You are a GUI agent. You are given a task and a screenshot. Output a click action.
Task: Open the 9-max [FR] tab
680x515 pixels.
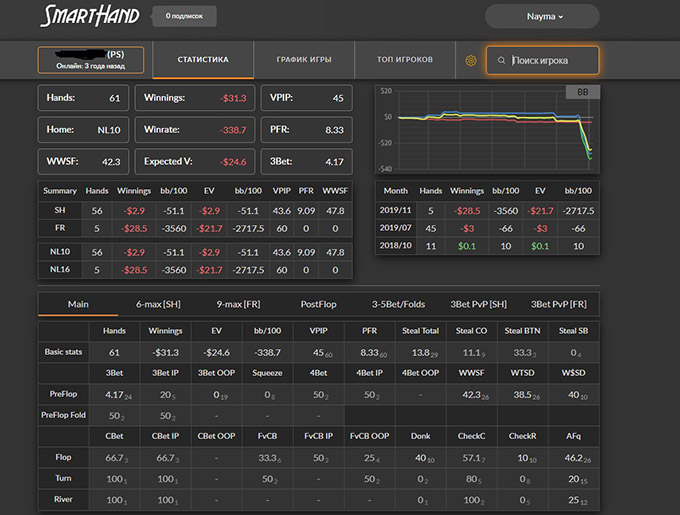click(238, 304)
